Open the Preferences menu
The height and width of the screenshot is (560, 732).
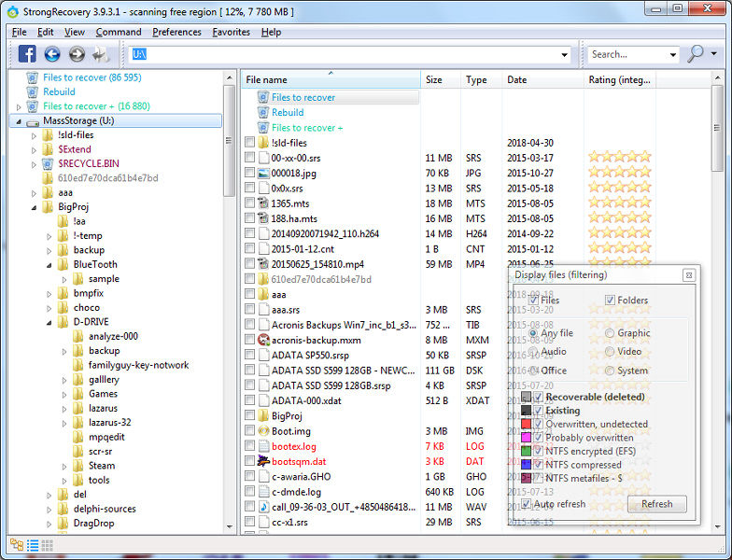177,32
